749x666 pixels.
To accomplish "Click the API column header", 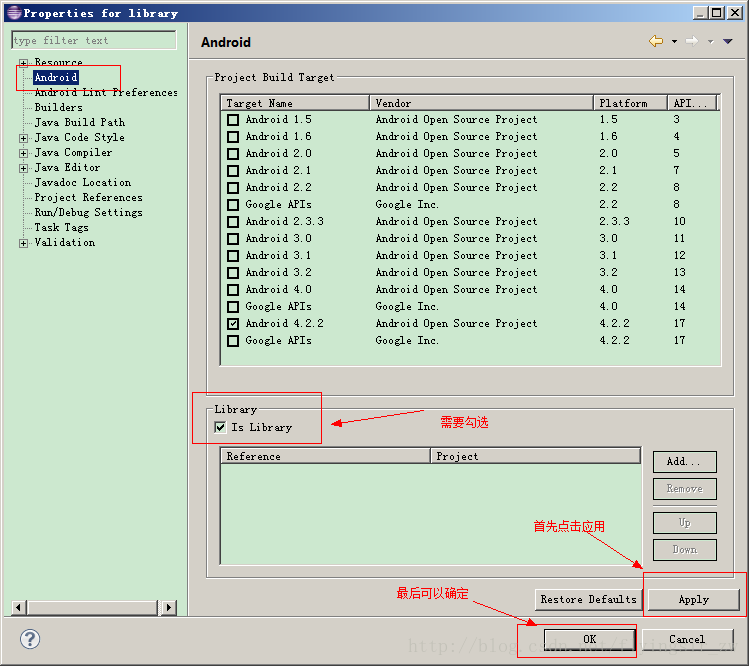I will click(x=692, y=103).
